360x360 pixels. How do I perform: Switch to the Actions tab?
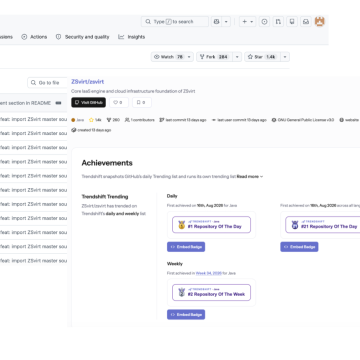pyautogui.click(x=34, y=37)
